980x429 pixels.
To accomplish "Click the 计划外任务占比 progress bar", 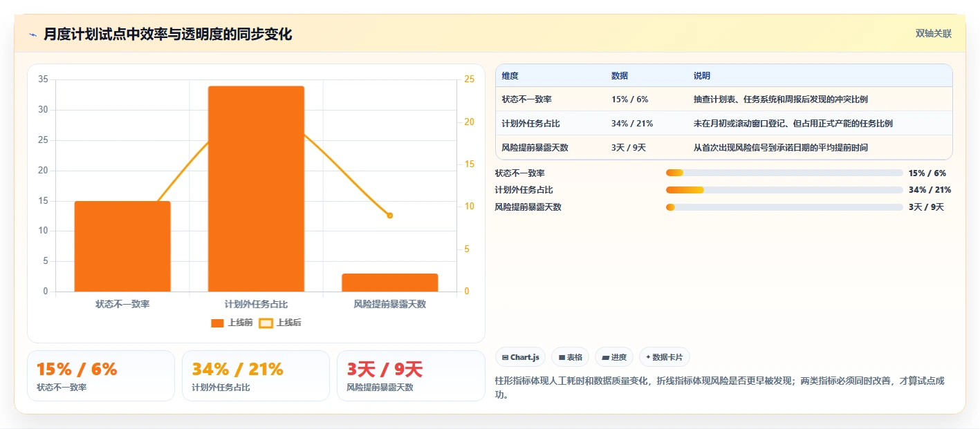I will 784,190.
